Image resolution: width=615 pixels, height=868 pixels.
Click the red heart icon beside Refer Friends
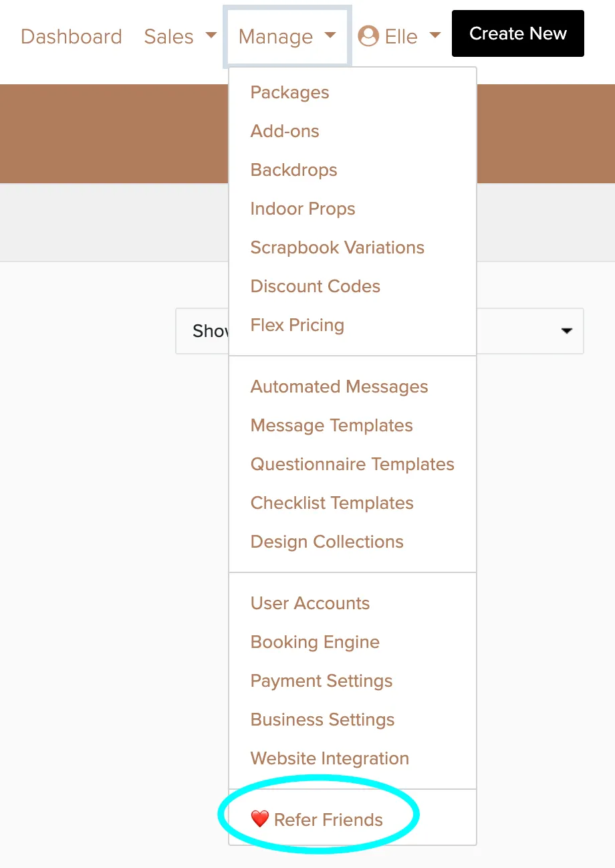point(259,819)
